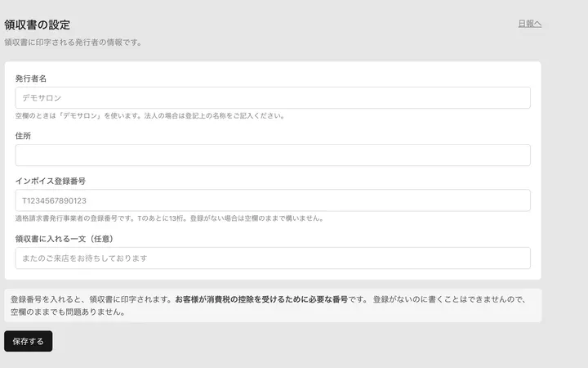Click the subtitle 領収書に印字される発行者の情報です
The width and height of the screenshot is (588, 368).
click(x=73, y=43)
